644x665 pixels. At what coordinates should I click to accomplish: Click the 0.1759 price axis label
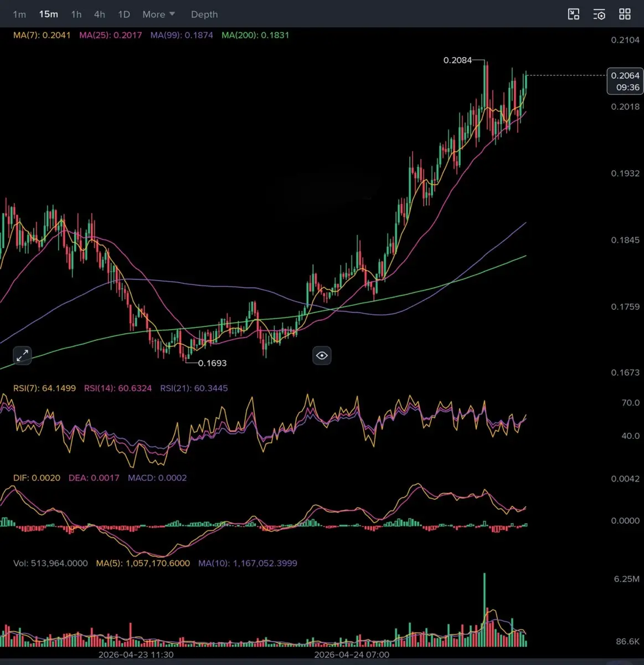625,306
